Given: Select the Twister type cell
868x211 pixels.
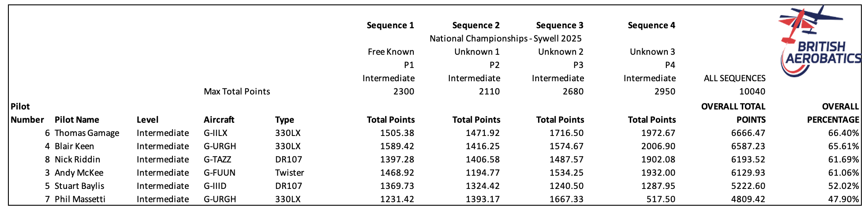Looking at the screenshot, I should click(x=290, y=173).
